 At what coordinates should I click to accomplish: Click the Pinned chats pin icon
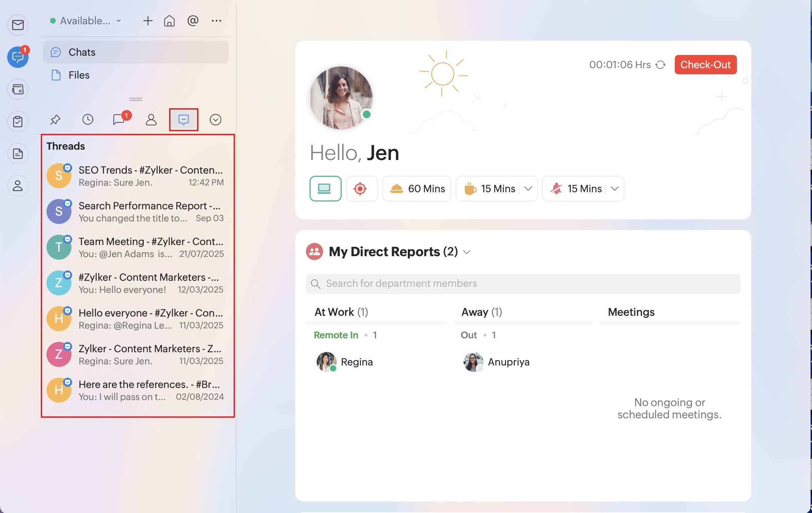(55, 120)
